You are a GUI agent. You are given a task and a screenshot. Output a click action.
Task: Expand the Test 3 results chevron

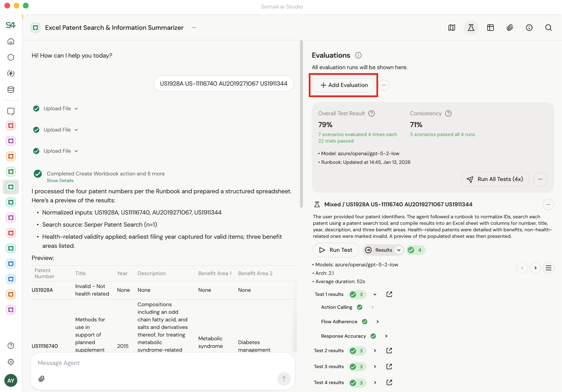coord(375,367)
